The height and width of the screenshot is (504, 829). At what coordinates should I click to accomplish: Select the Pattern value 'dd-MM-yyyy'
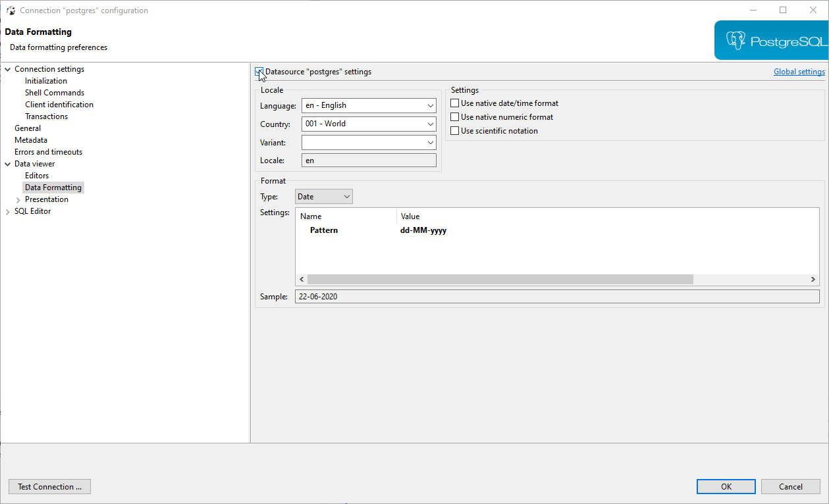[423, 230]
